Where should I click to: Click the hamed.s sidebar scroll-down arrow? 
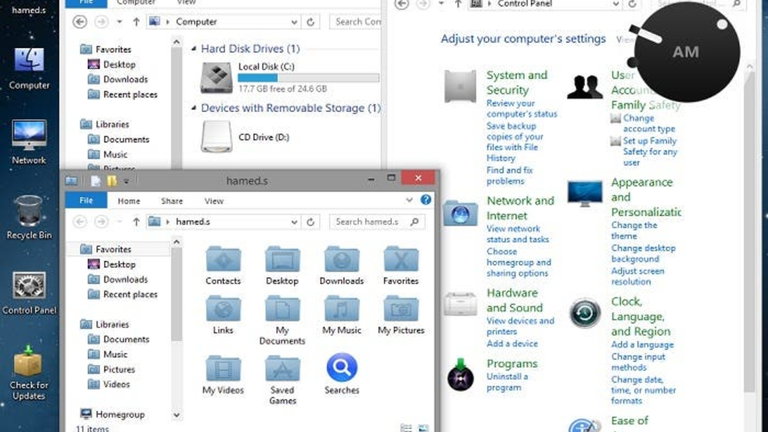pos(176,415)
